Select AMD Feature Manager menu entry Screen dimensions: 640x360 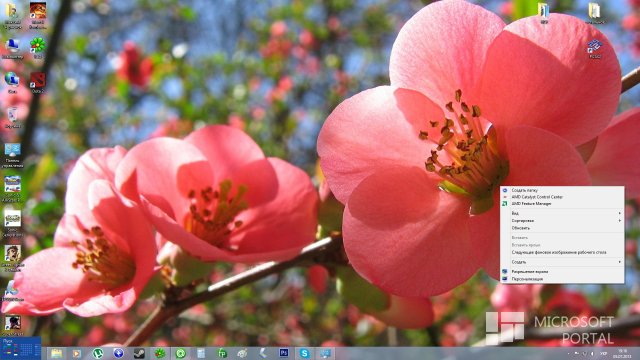(531, 203)
